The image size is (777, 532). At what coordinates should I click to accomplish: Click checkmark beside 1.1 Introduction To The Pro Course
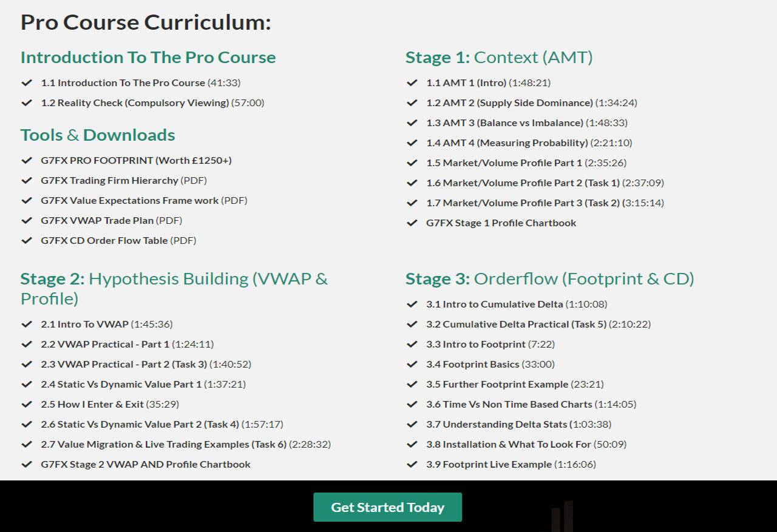tap(27, 82)
